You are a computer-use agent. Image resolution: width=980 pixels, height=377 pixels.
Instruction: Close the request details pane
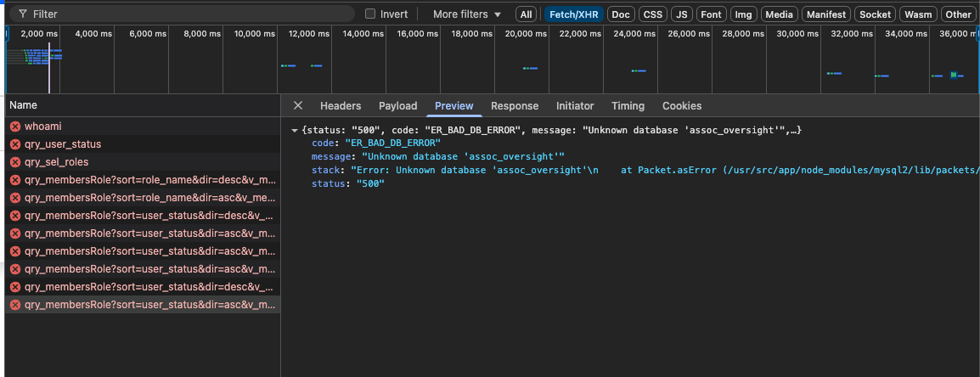pos(298,105)
